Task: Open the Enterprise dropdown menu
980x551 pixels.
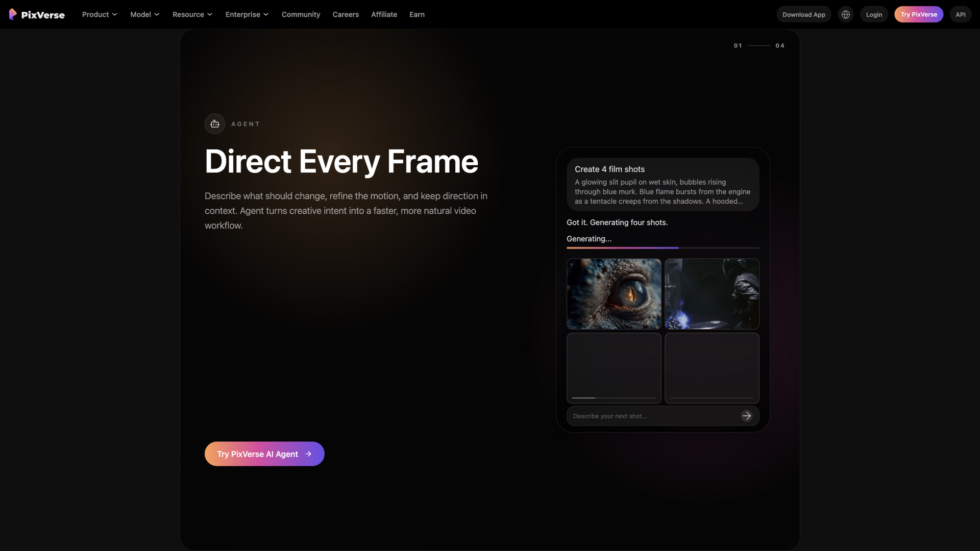Action: (247, 14)
